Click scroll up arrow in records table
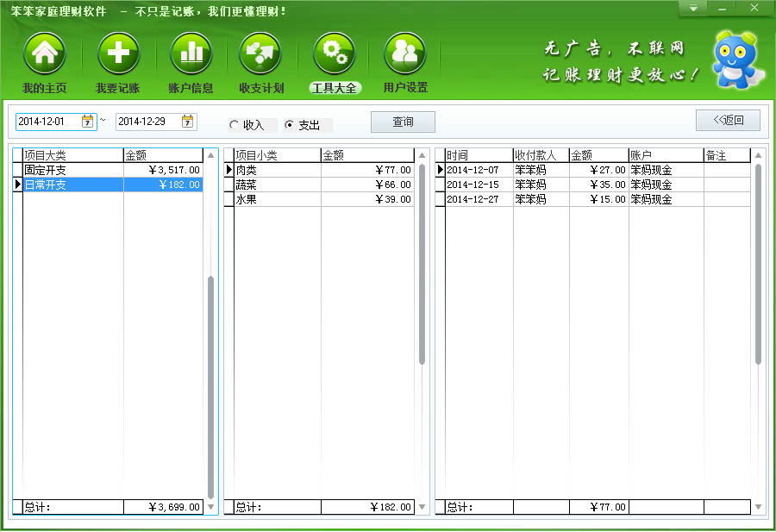The image size is (776, 532). pyautogui.click(x=758, y=155)
